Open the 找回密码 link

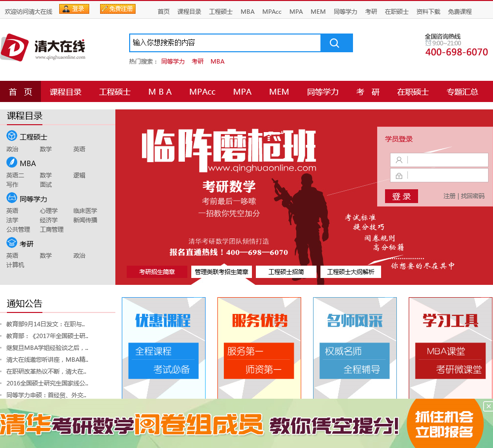point(473,196)
